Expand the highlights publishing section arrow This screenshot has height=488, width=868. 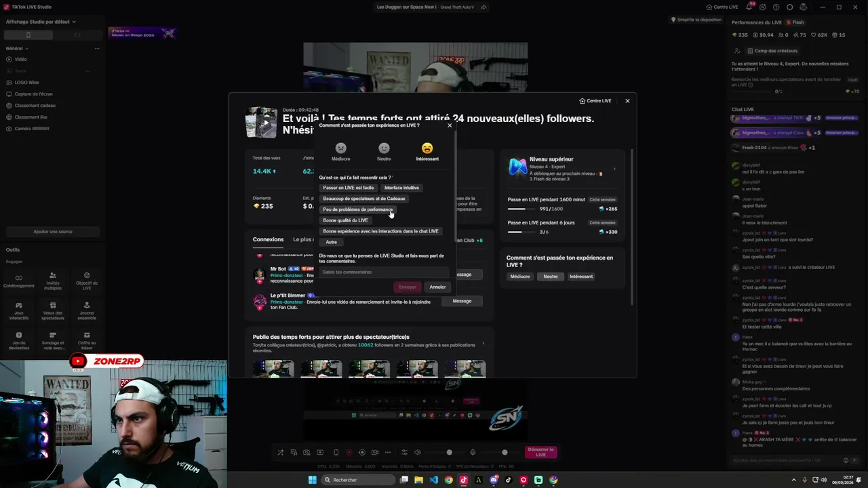tap(483, 343)
